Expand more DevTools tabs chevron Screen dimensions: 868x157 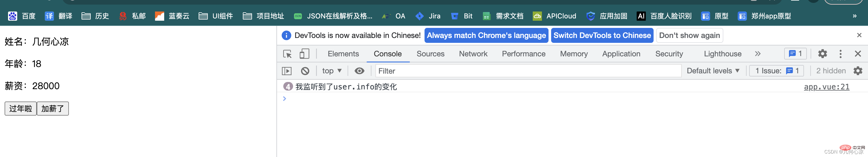[757, 54]
